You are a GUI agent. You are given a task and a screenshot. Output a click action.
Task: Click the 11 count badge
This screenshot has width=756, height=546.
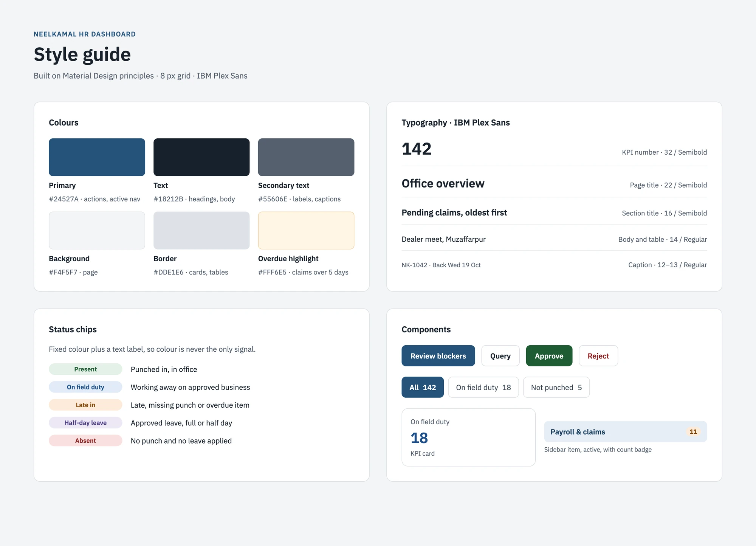[x=693, y=432]
